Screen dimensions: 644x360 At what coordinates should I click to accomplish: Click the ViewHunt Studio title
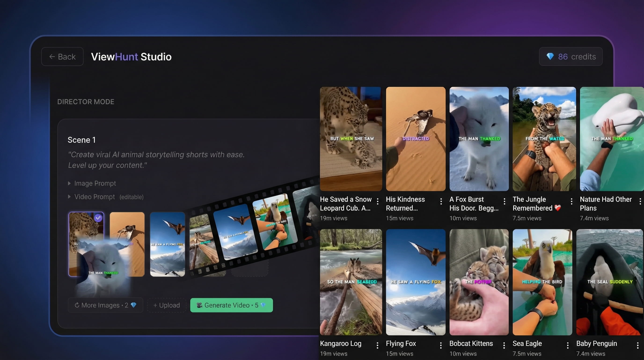[x=131, y=56]
